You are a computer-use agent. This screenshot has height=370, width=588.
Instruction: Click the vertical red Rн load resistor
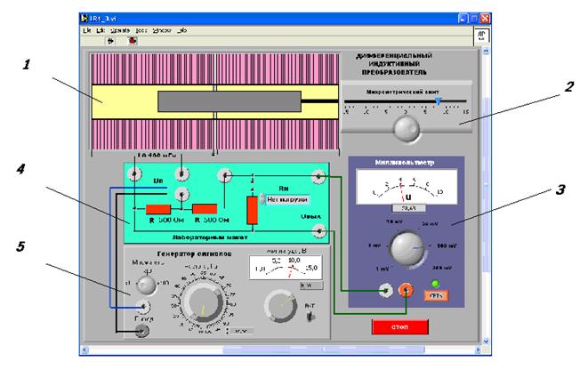pos(253,210)
